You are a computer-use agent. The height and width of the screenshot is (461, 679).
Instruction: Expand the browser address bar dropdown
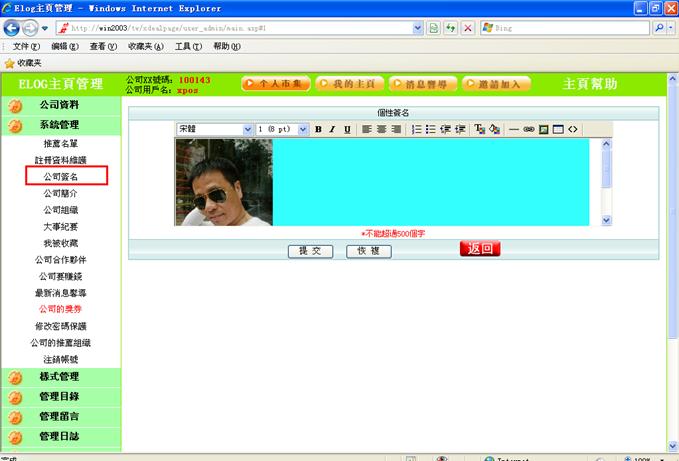tap(418, 28)
